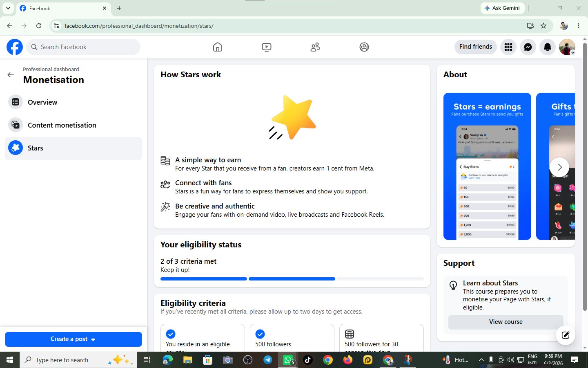588x368 pixels.
Task: Show hidden system tray icons
Action: [x=481, y=360]
